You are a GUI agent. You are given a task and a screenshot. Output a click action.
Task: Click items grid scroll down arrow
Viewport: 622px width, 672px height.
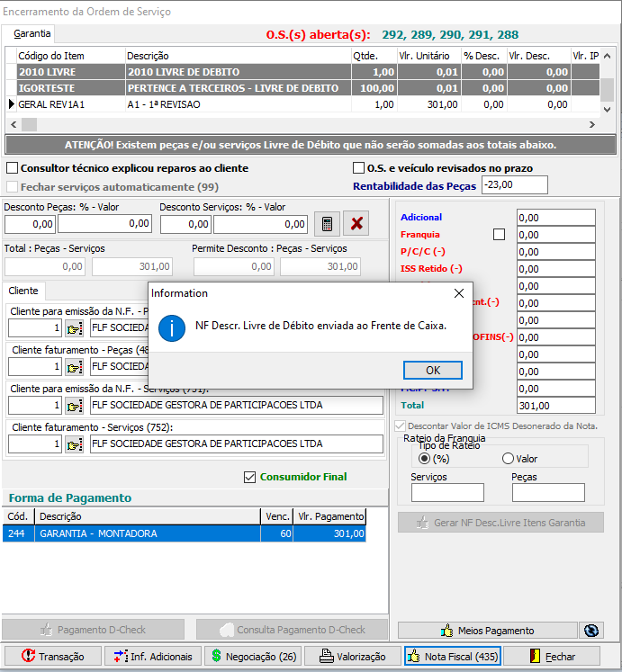click(x=607, y=109)
